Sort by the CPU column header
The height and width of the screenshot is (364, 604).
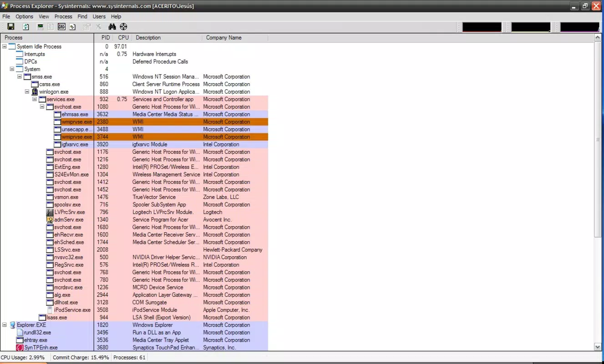click(123, 38)
